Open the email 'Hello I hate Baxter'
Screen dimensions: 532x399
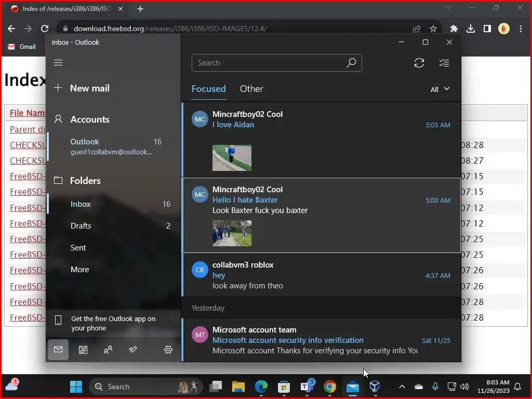coord(321,215)
